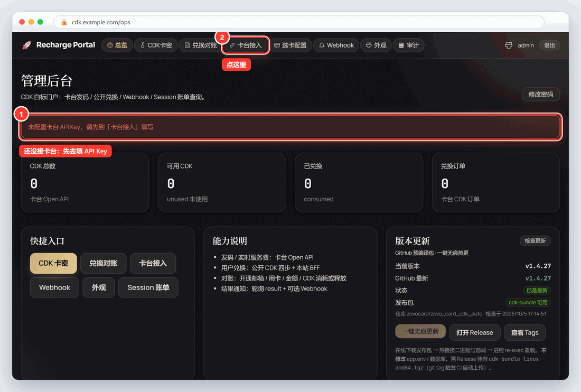Viewport: 581px width, 392px height.
Task: Click the 打开 Release button
Action: click(475, 332)
